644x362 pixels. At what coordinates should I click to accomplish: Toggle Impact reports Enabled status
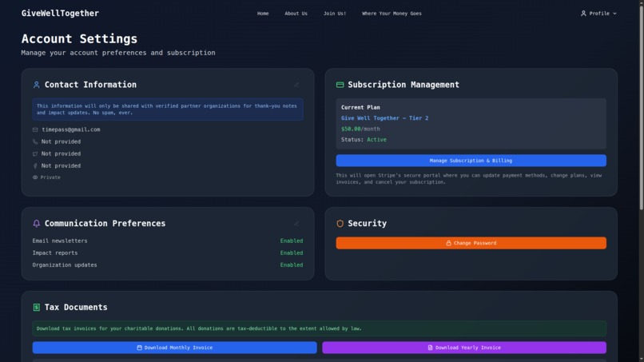point(291,253)
